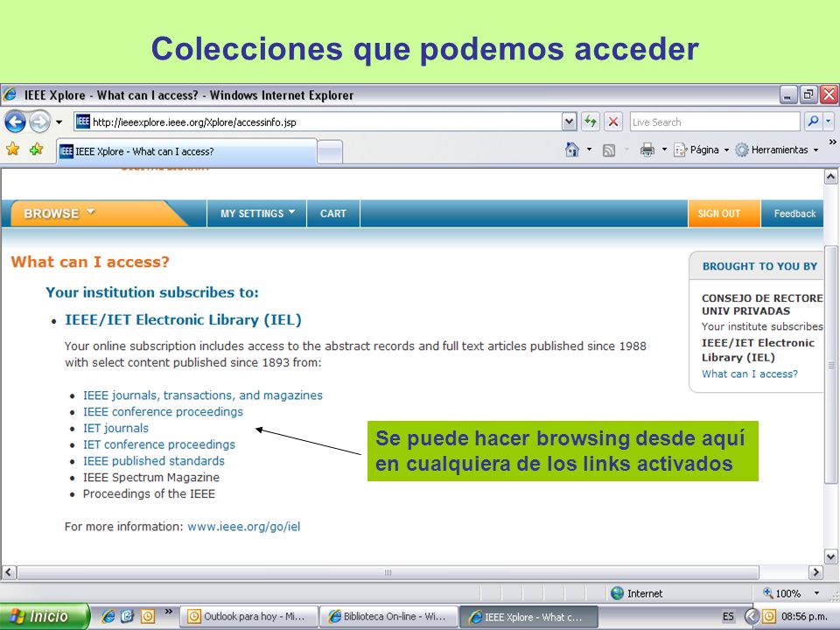Click the IEEE page icon in address bar
The image size is (840, 630).
coord(82,122)
